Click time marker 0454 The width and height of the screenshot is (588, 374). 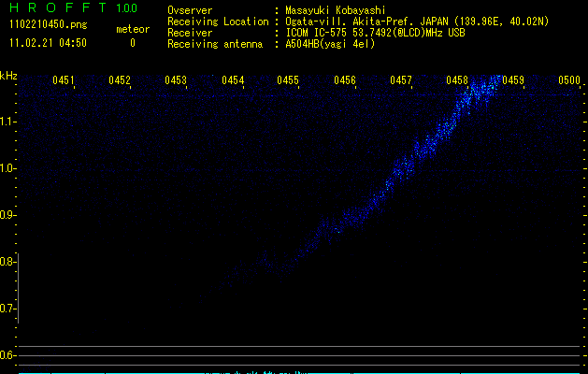233,80
